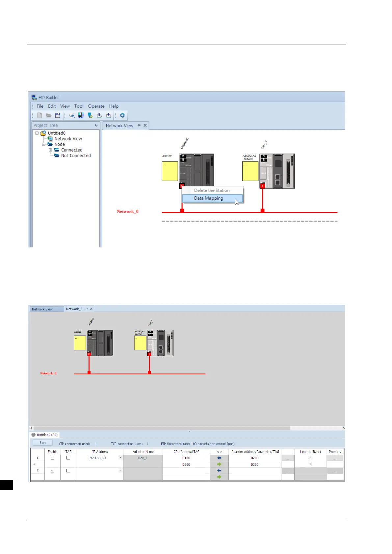Close the Network_0 tab

tap(91, 309)
